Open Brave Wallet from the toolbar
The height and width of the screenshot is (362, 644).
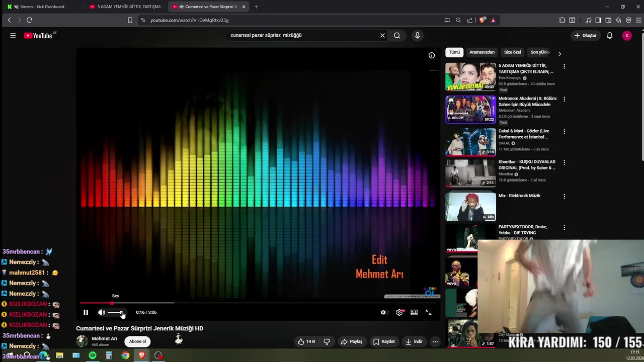(x=608, y=20)
